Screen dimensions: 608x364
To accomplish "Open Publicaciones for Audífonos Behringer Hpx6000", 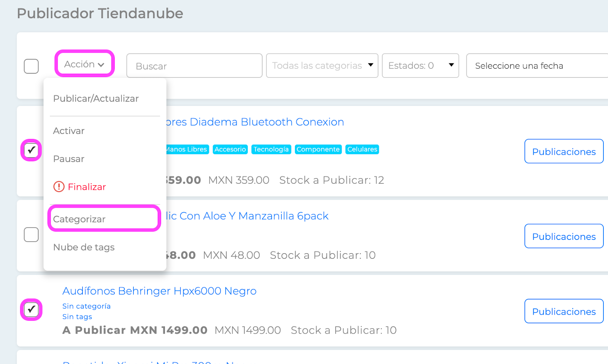I will tap(564, 311).
